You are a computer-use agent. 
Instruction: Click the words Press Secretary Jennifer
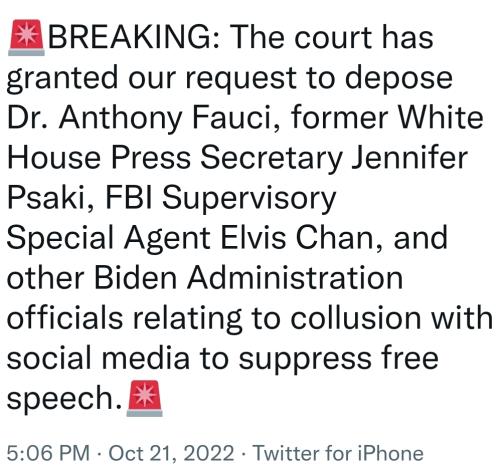click(x=289, y=159)
